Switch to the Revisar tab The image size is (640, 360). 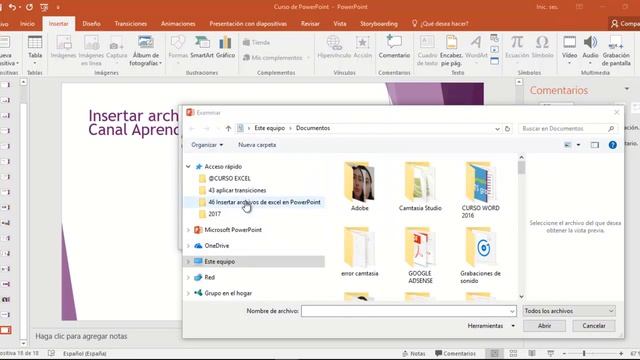click(x=310, y=24)
